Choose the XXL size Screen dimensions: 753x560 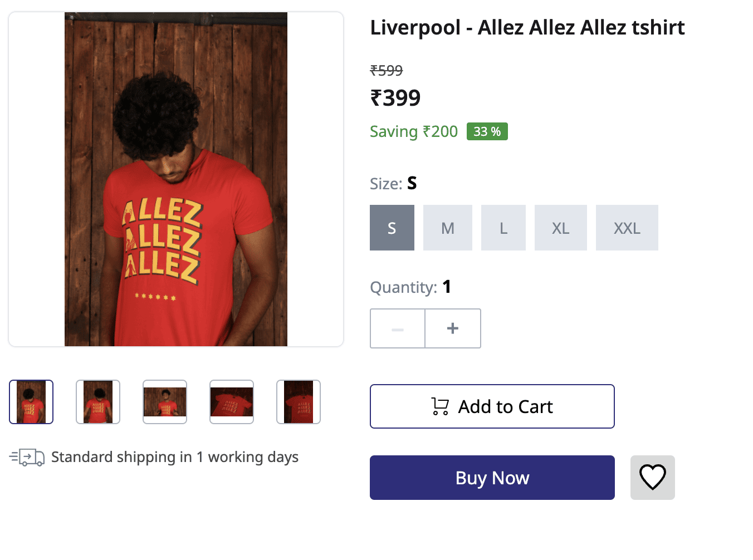pyautogui.click(x=627, y=228)
